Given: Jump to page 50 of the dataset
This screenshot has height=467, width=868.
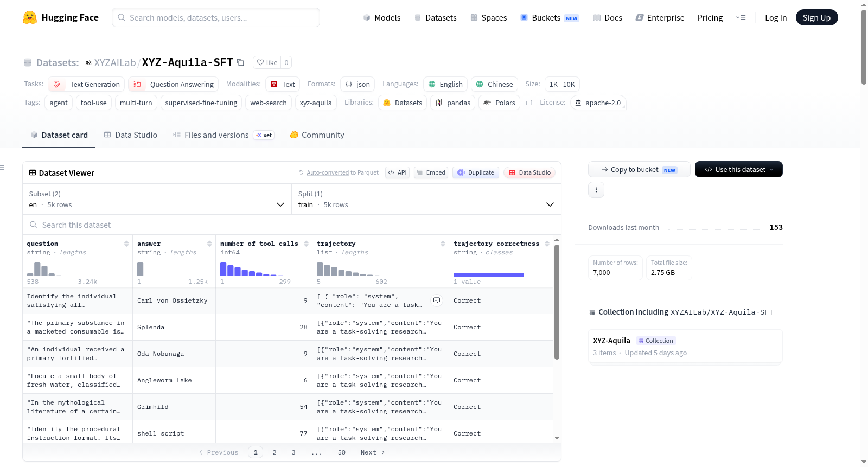Looking at the screenshot, I should (342, 452).
